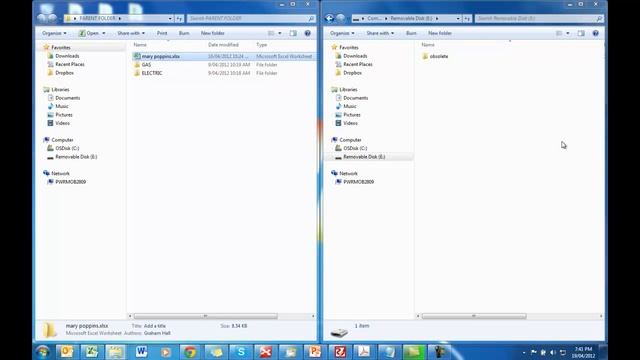Click Print in the PARENT FOLDER toolbar
Screen dimensions: 640x360
click(162, 33)
